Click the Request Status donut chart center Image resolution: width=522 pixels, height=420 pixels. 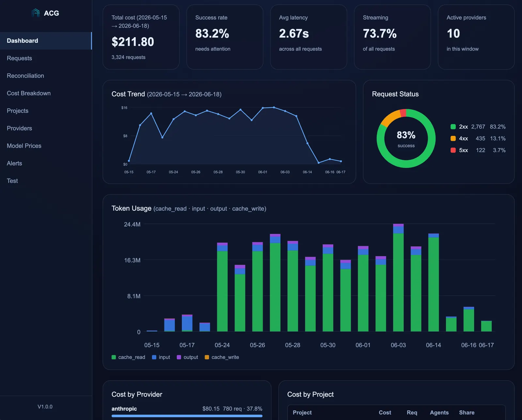click(406, 139)
